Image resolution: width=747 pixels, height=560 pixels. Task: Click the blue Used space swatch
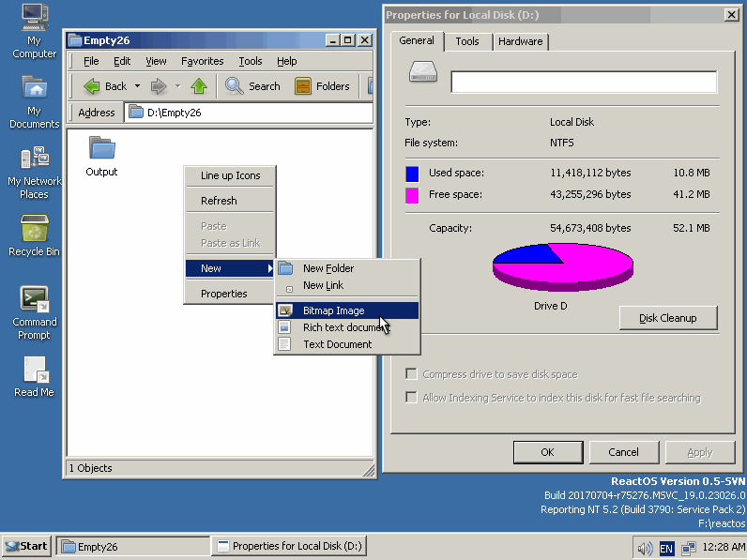pos(412,174)
